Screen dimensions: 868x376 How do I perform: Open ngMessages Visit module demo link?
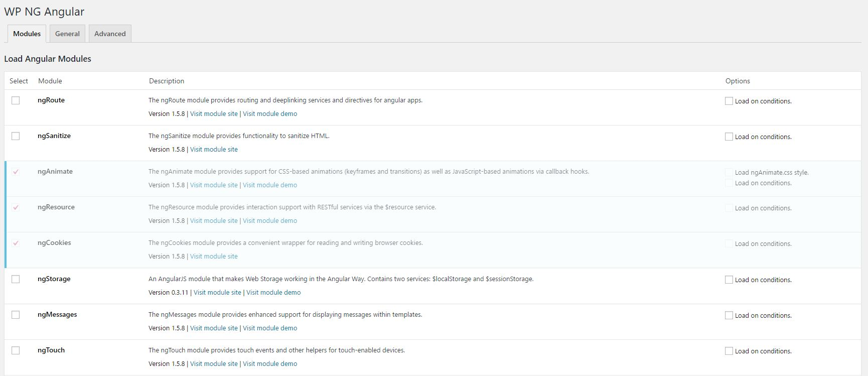(270, 328)
